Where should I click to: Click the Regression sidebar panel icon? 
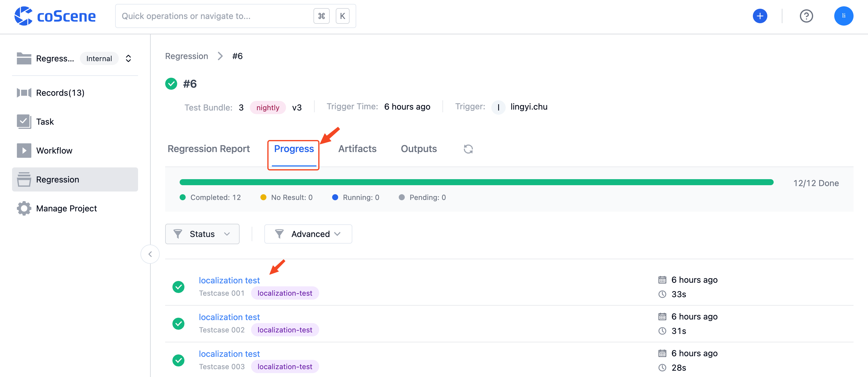[24, 179]
